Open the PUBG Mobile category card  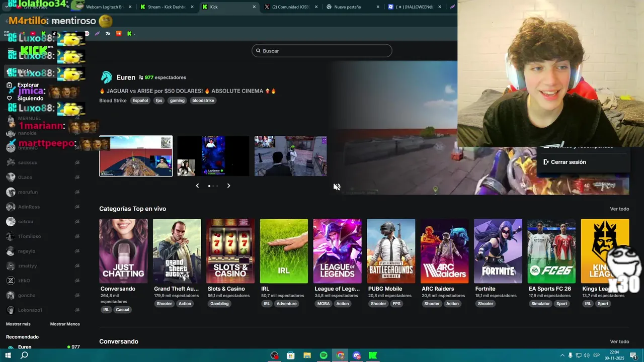tap(391, 251)
